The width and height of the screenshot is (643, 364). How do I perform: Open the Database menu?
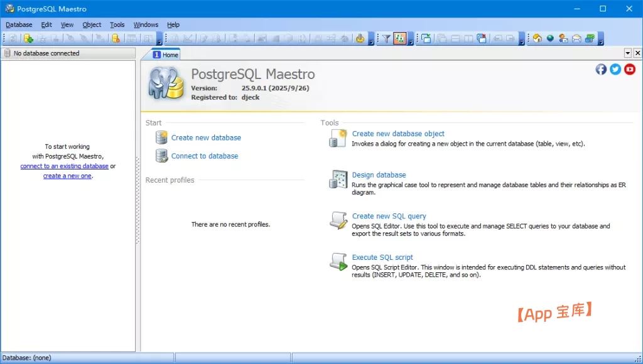click(x=19, y=24)
